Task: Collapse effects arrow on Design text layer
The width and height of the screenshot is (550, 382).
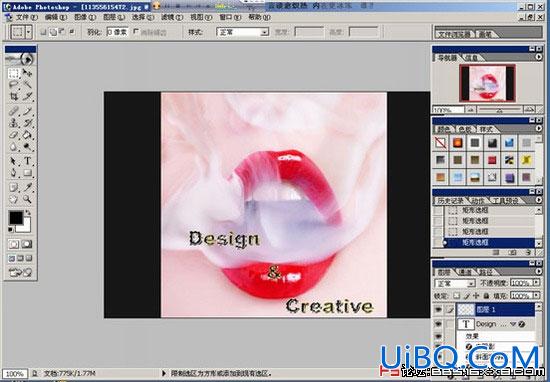Action: [514, 324]
